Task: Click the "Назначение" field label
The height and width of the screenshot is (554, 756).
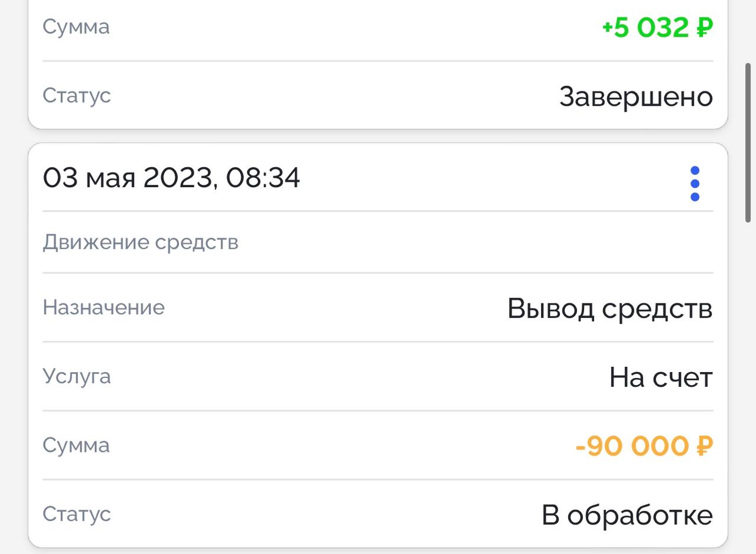Action: point(104,307)
